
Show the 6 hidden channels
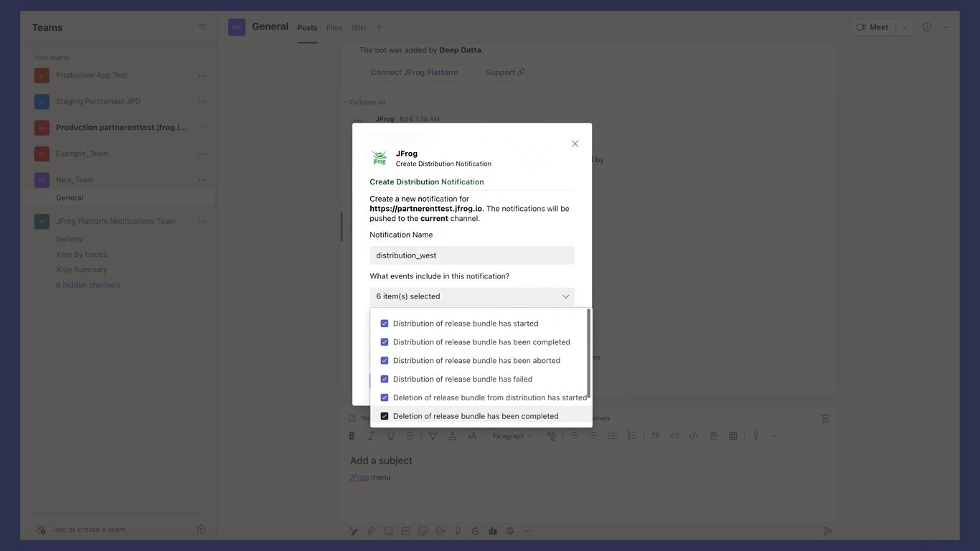[88, 285]
